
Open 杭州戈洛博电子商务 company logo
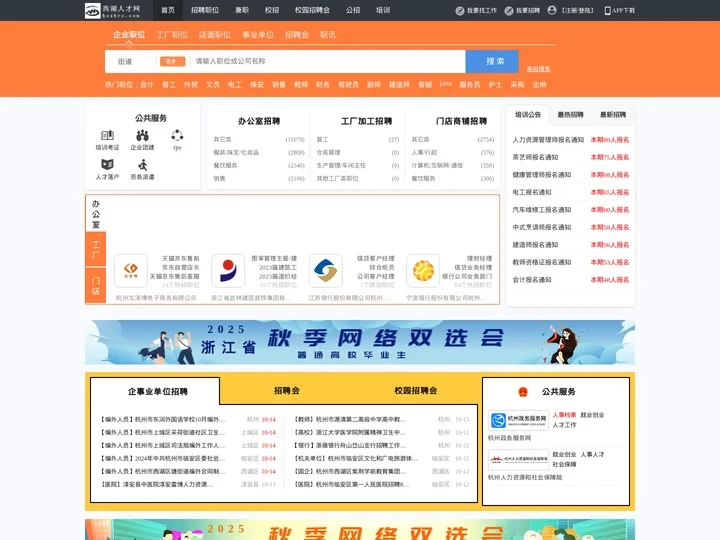(x=131, y=270)
